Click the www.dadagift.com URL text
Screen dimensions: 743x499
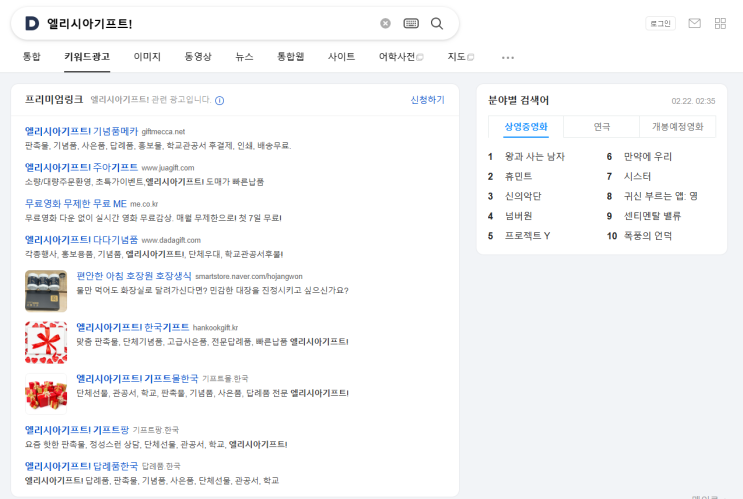(171, 241)
